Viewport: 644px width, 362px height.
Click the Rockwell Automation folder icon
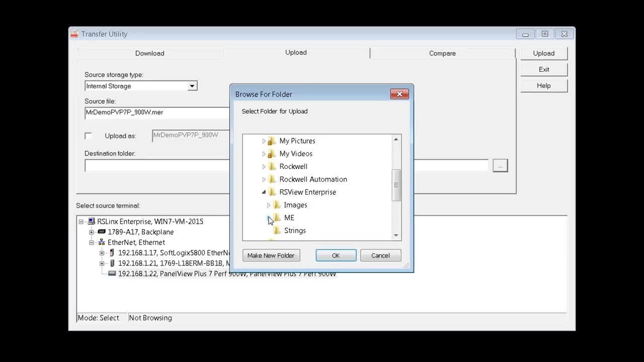(272, 179)
